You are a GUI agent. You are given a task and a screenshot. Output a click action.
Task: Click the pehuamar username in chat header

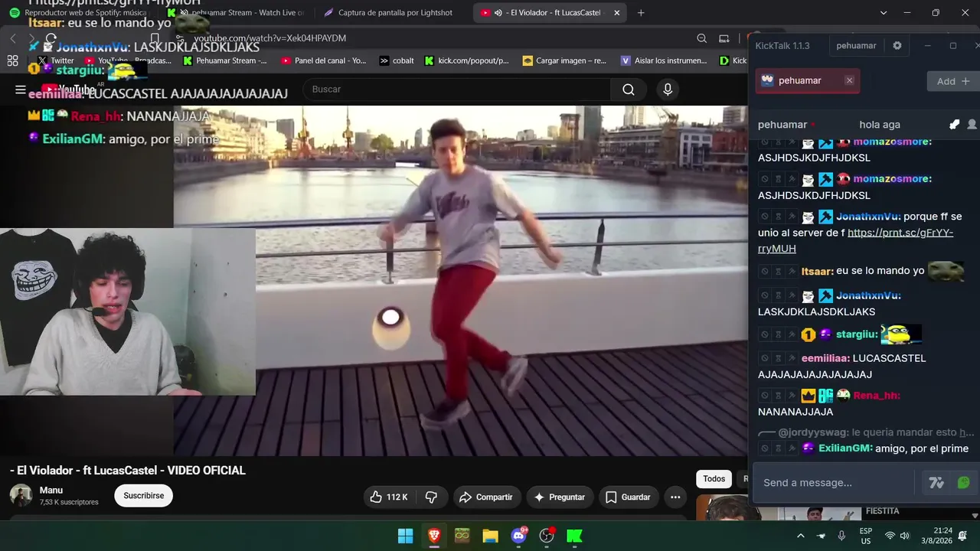782,125
